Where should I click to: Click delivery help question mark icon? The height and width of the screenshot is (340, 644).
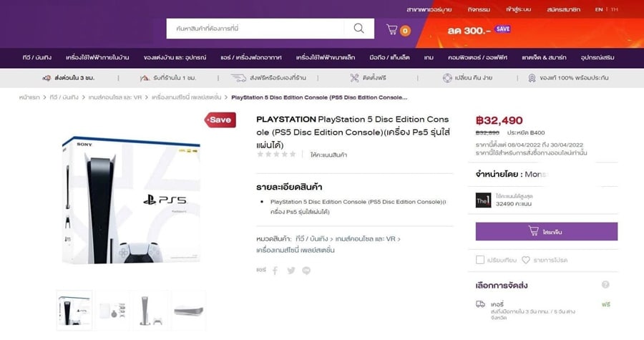coord(605,285)
